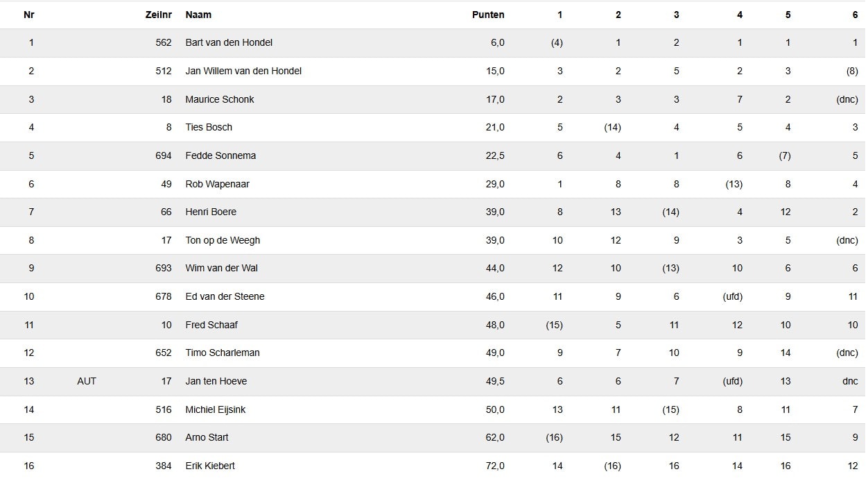Viewport: 868px width, 483px height.
Task: Click the AUT country code
Action: pos(87,381)
